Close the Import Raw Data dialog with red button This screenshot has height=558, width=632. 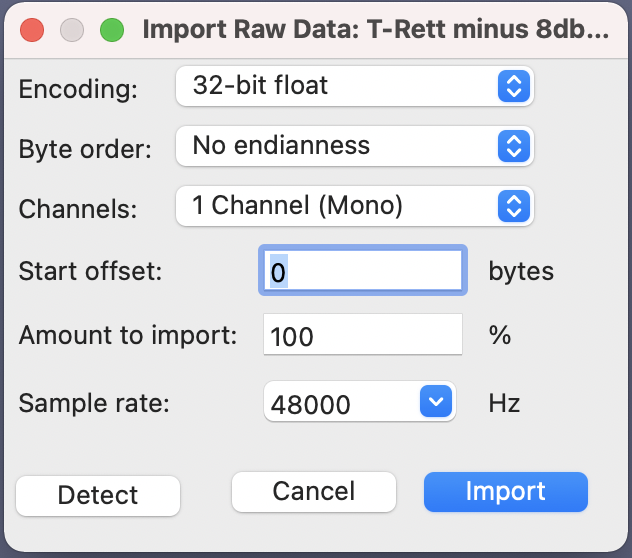click(x=32, y=30)
